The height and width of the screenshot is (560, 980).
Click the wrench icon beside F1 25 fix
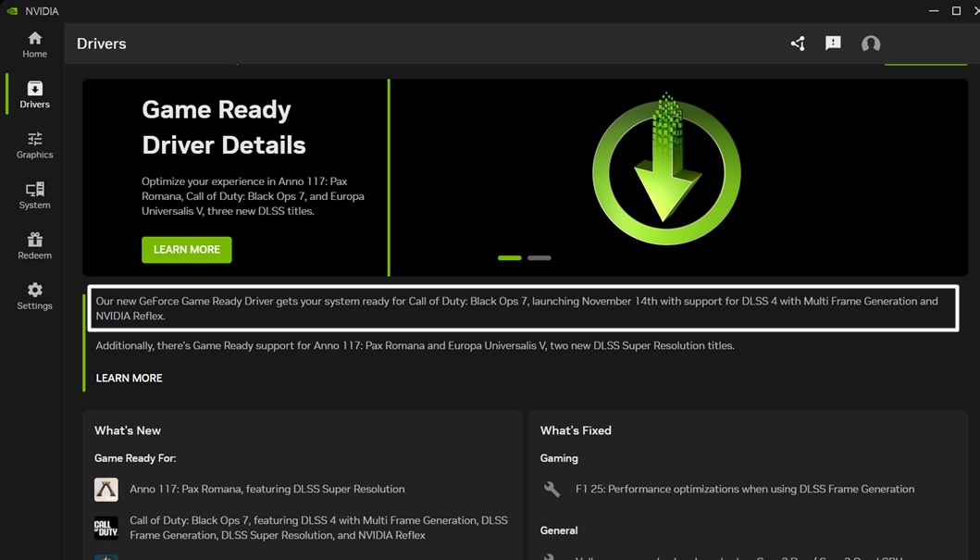[x=552, y=489]
